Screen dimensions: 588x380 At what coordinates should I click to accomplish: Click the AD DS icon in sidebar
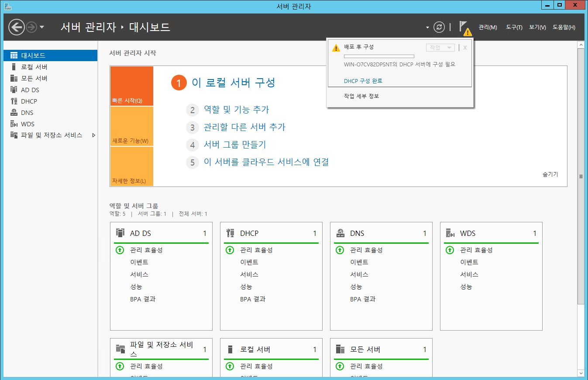pos(14,90)
